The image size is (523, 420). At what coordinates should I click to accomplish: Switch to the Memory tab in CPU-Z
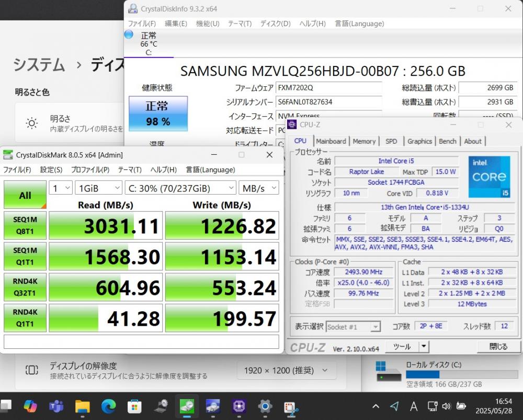(364, 141)
